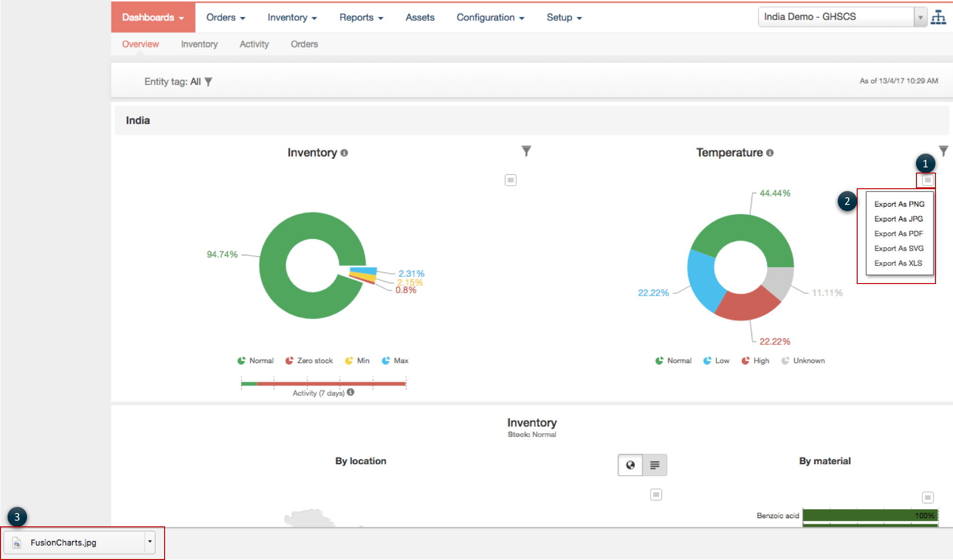The height and width of the screenshot is (560, 953).
Task: Select Export As PDF
Action: click(898, 234)
